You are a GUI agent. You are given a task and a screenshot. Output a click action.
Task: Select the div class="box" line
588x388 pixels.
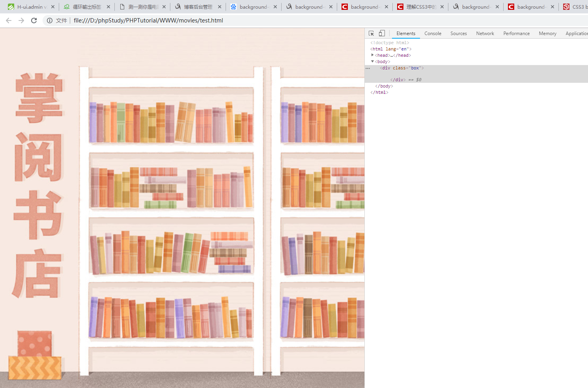click(402, 68)
